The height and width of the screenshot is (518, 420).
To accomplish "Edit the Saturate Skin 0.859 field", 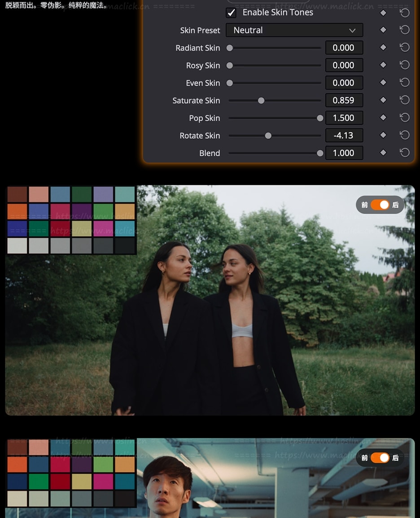I will tap(344, 100).
